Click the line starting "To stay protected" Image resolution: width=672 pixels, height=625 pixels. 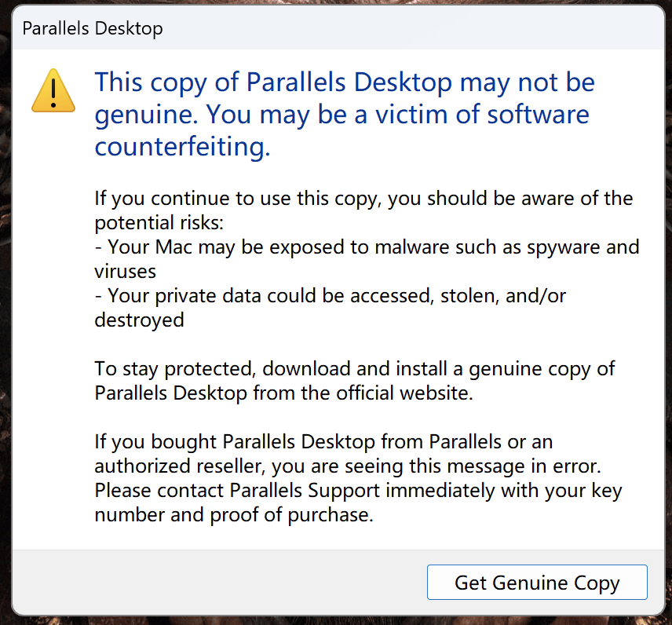(355, 368)
